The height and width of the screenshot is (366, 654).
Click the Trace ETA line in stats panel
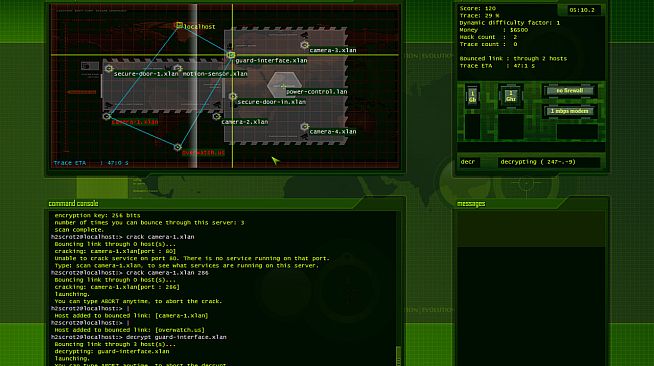pyautogui.click(x=497, y=66)
